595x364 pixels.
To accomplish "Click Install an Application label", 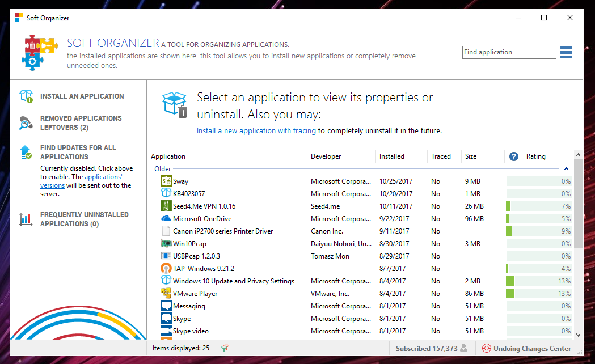I will point(82,96).
